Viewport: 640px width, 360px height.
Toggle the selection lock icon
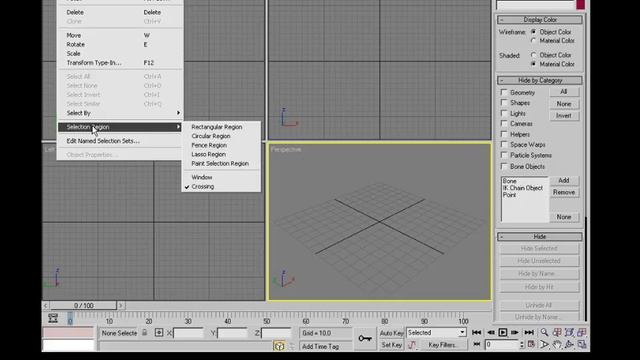(x=144, y=333)
